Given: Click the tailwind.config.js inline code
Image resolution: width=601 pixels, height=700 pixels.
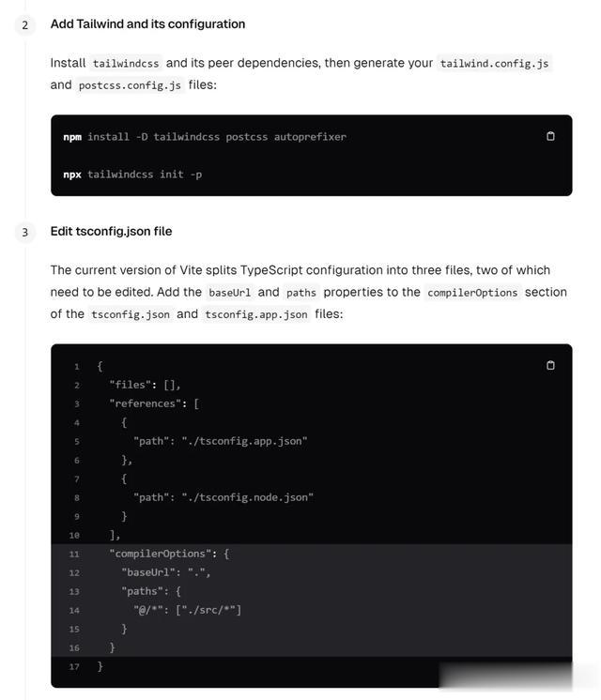Looking at the screenshot, I should point(494,63).
